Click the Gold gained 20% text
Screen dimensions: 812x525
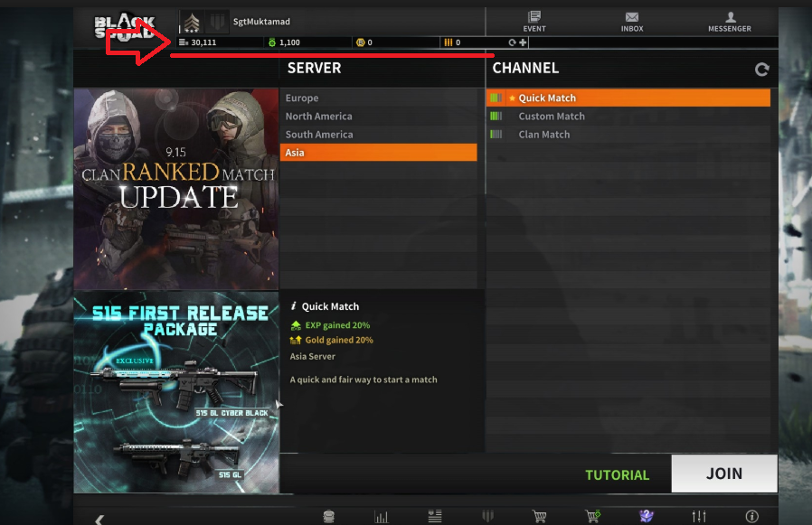tap(339, 340)
